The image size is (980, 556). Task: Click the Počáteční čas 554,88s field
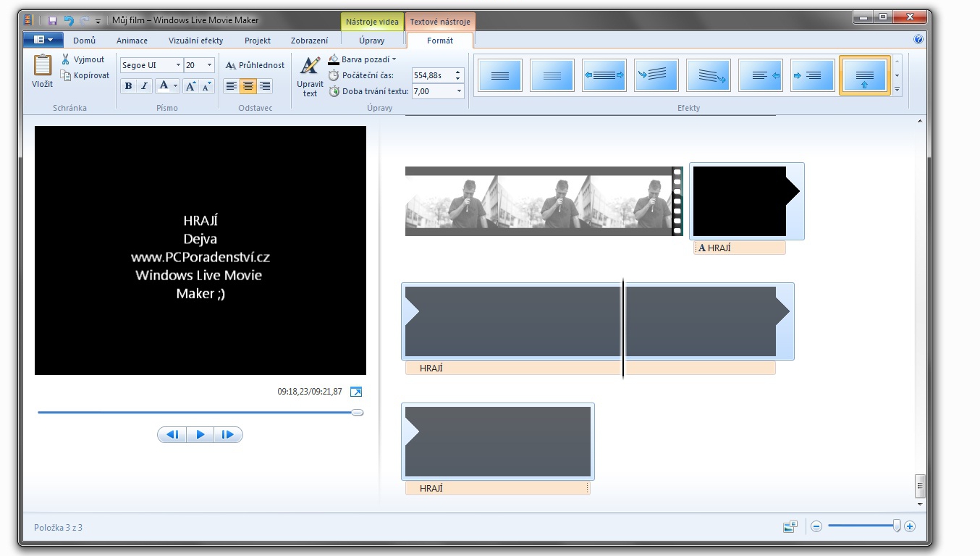click(x=432, y=75)
